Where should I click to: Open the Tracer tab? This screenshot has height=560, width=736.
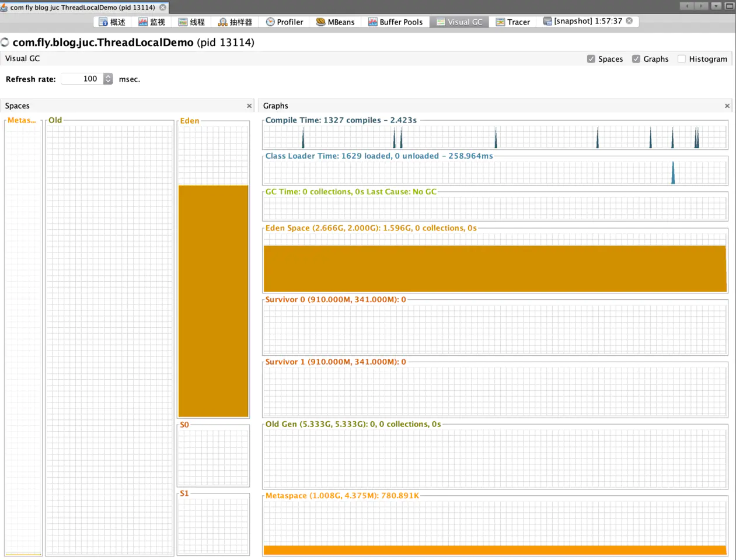coord(512,22)
